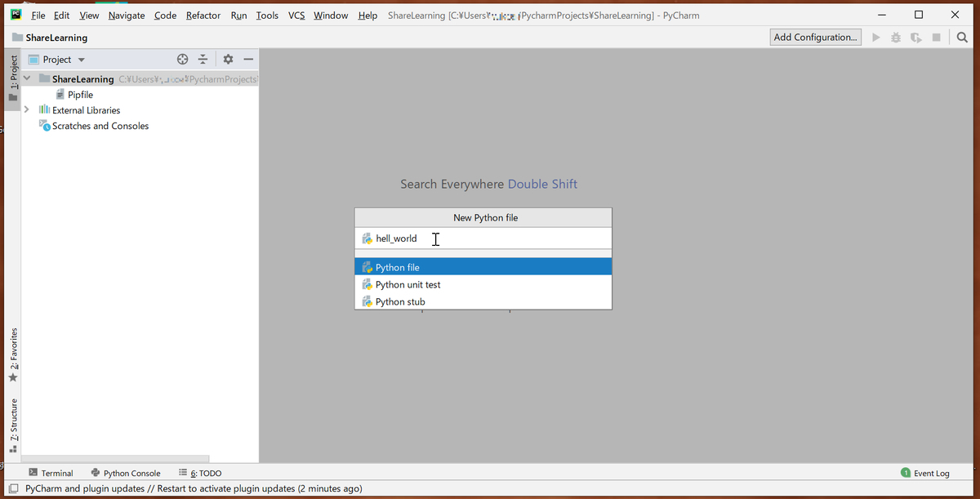Open the 6: TODO tool window
The width and height of the screenshot is (980, 499).
(200, 473)
